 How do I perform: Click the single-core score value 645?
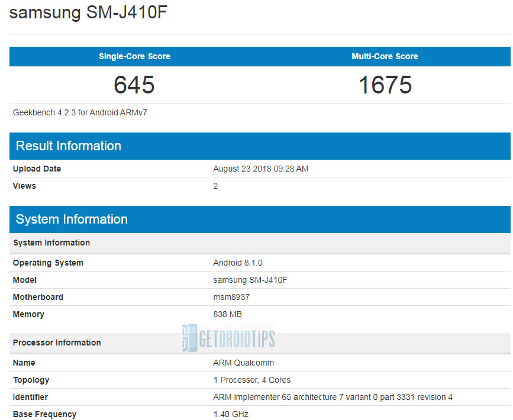tap(134, 85)
